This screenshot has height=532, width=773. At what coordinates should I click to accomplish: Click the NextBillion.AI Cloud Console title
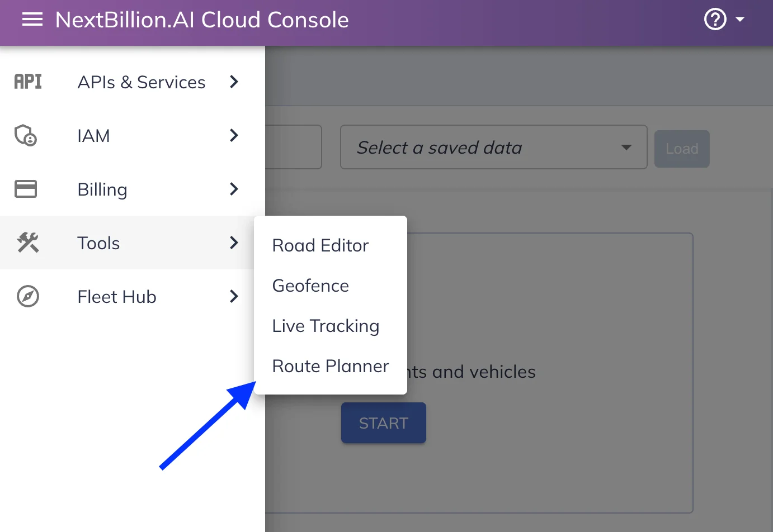[x=202, y=20]
